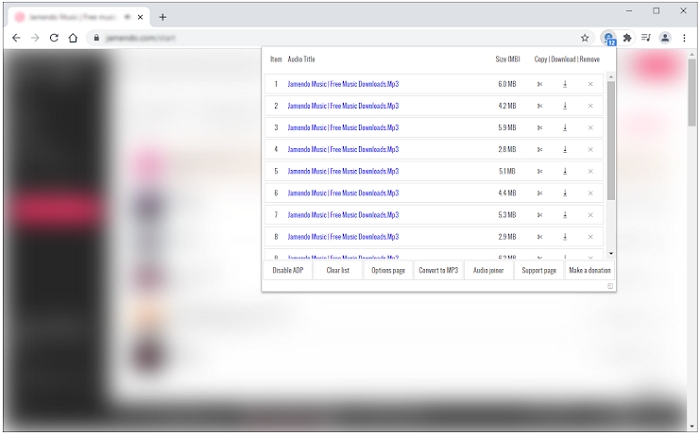Screen dimensions: 700x435
Task: Open item 7 Jamendo Music audio title link
Action: click(343, 215)
